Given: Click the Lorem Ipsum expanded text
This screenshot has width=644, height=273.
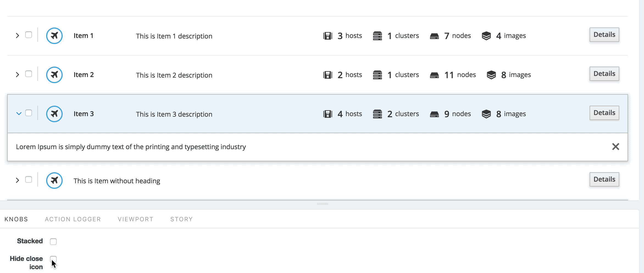Looking at the screenshot, I should pyautogui.click(x=131, y=147).
